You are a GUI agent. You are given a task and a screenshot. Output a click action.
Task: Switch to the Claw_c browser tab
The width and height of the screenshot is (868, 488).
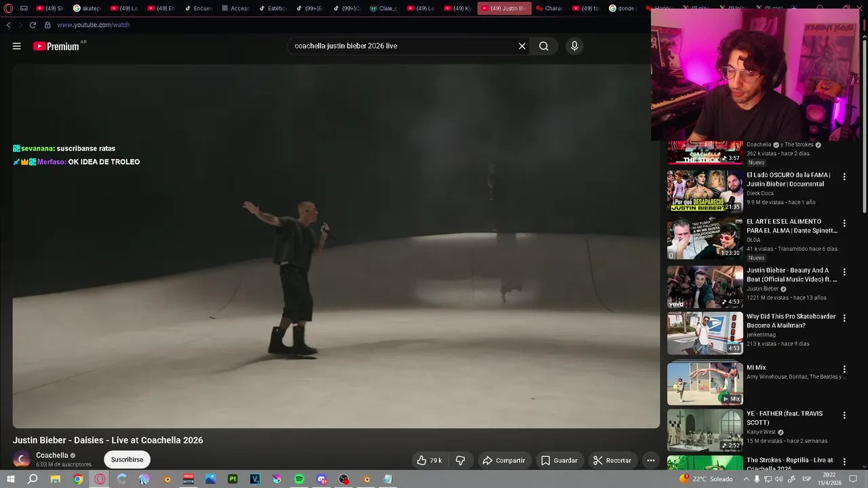384,8
